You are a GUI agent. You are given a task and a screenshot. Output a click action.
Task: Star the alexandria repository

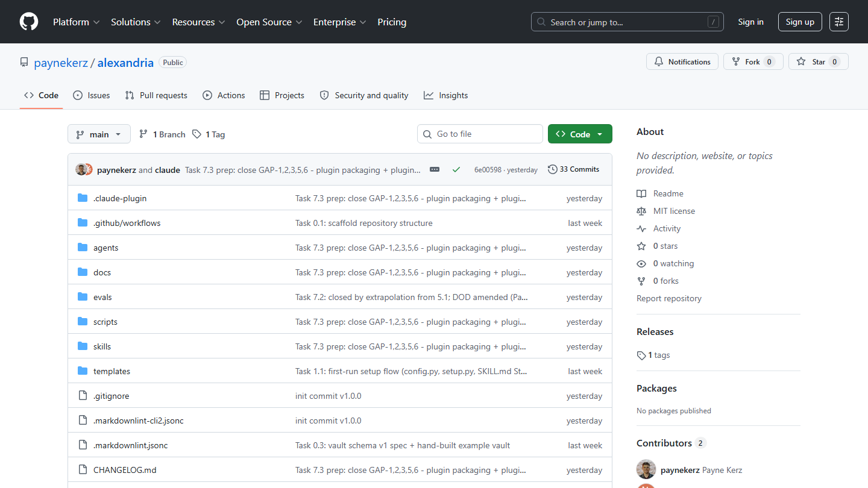tap(819, 61)
